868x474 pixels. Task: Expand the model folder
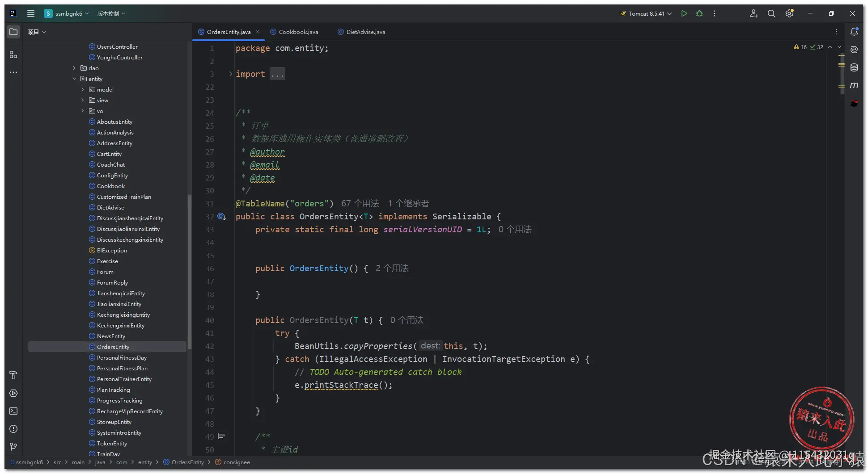(x=83, y=89)
